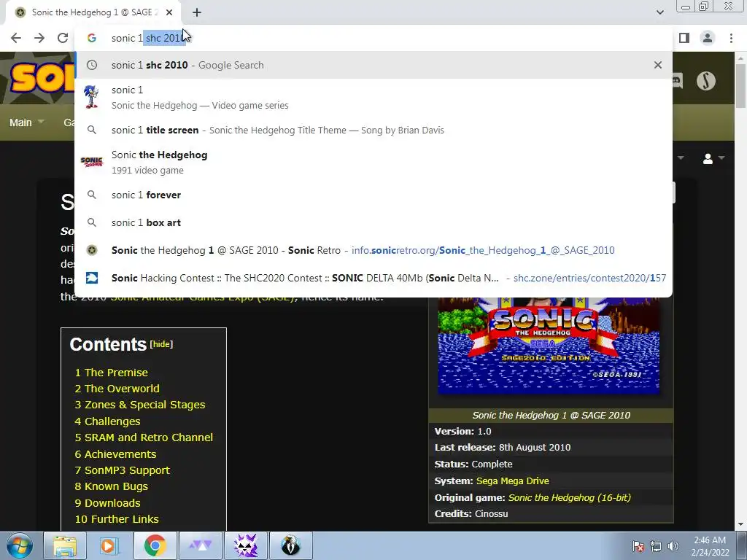Viewport: 747px width, 560px height.
Task: Open the Chrome profile avatar
Action: (708, 38)
